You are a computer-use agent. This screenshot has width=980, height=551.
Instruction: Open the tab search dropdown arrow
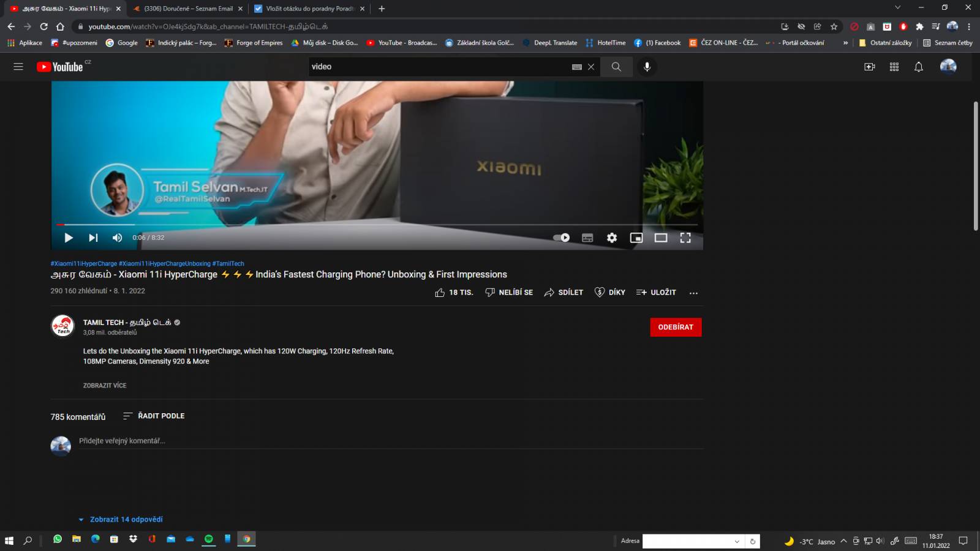click(897, 7)
